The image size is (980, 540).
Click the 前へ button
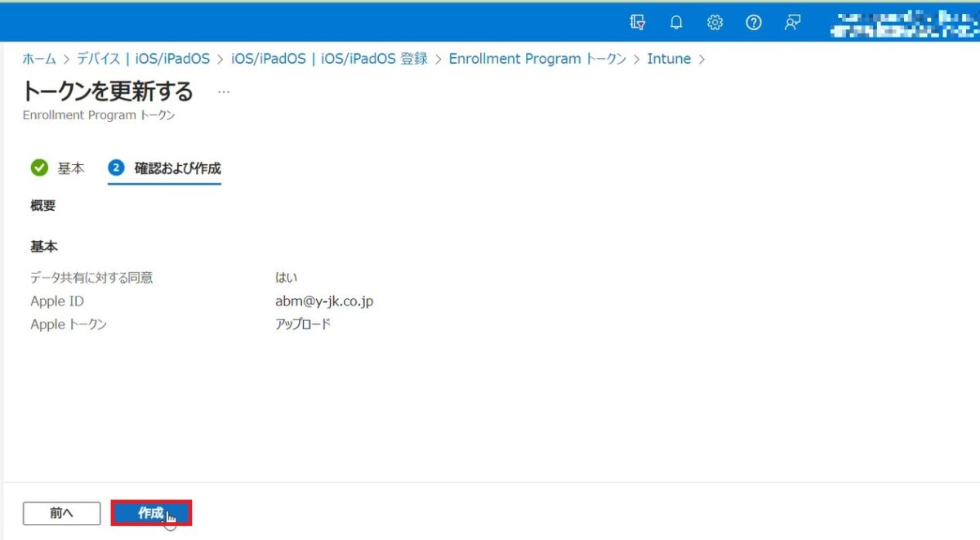click(x=60, y=513)
